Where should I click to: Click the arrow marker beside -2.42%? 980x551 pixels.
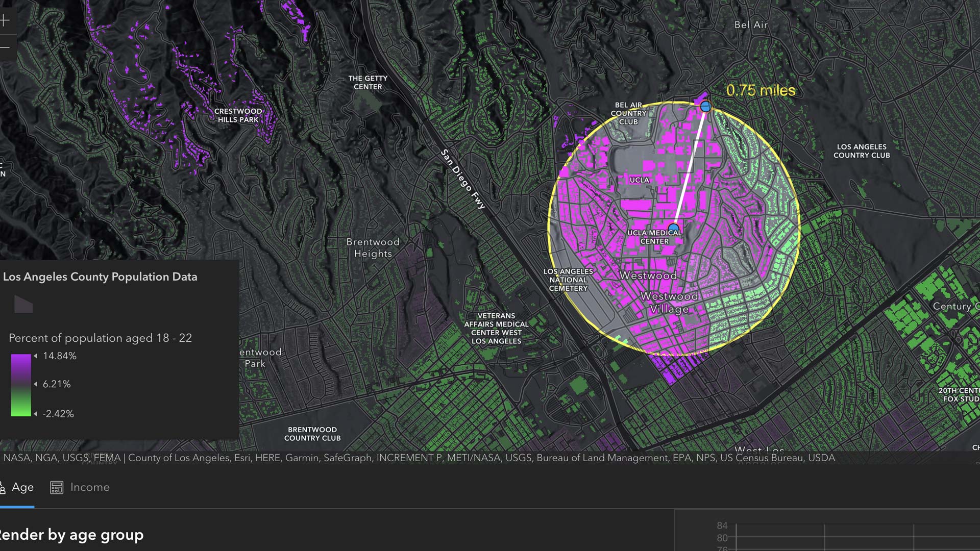tap(35, 414)
